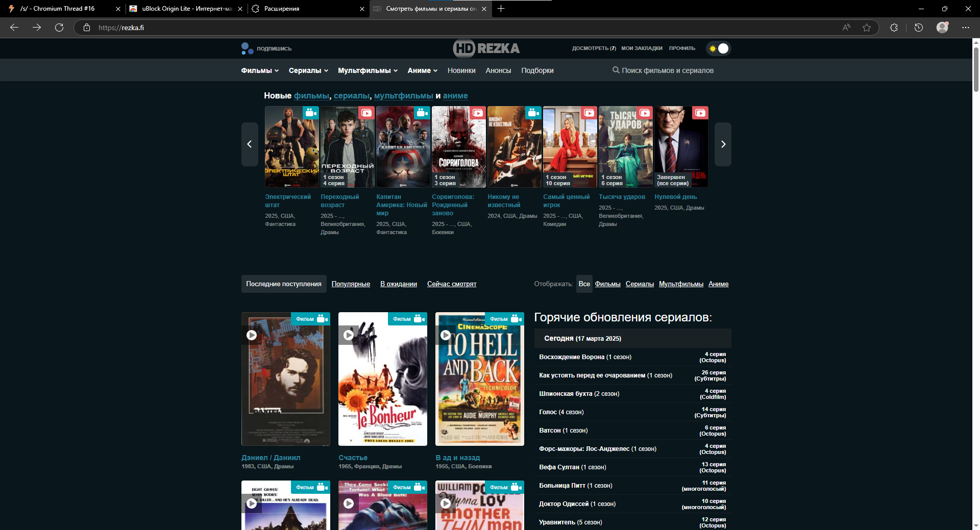The image size is (980, 530).
Task: Switch to the Chromium Thread #16 tab
Action: 64,9
